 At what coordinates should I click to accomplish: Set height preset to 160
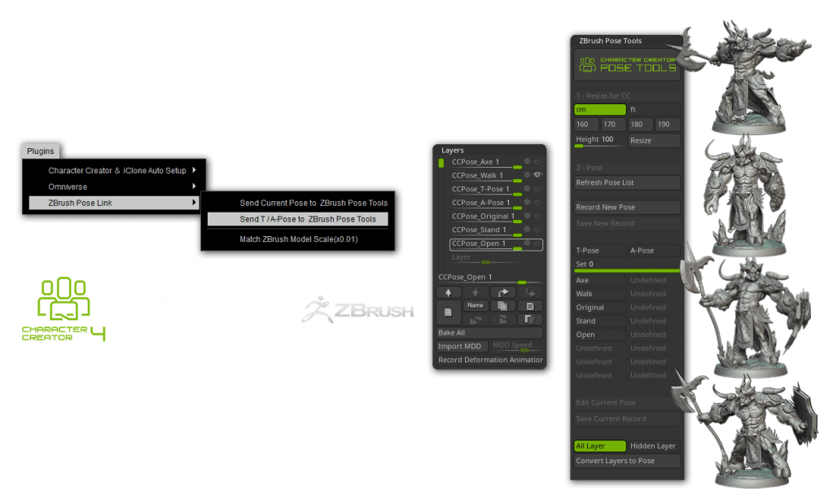(586, 125)
